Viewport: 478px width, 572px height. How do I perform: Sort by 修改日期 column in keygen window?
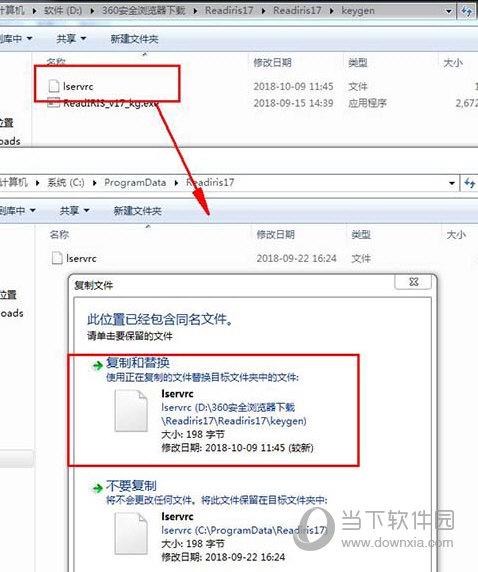[272, 63]
